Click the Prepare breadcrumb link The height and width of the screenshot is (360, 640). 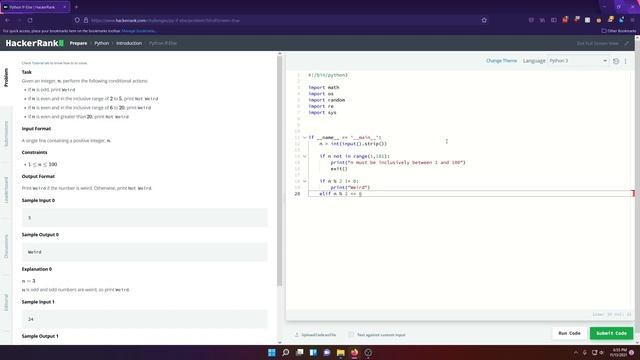click(x=78, y=43)
